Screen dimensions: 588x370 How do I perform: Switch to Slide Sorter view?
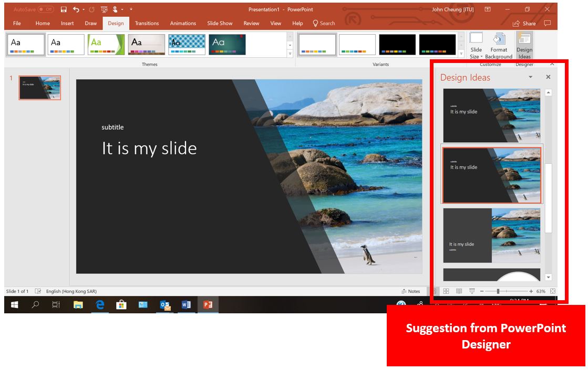pos(446,291)
